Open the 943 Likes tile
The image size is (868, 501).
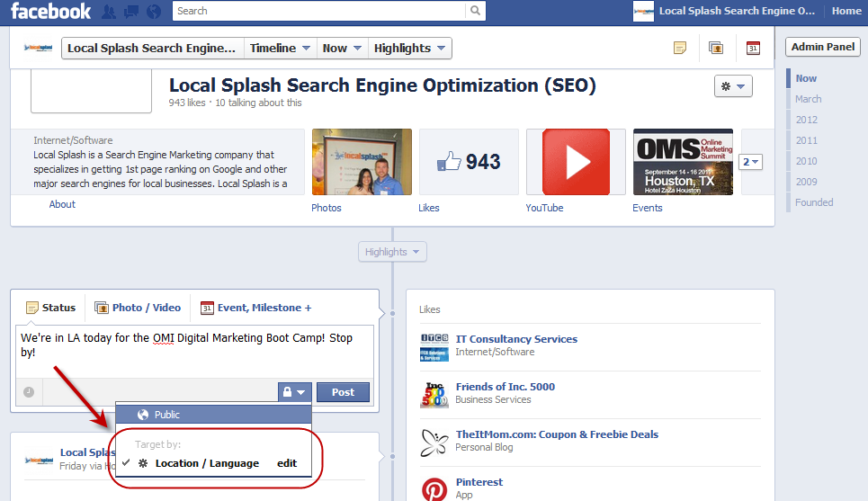pyautogui.click(x=469, y=162)
